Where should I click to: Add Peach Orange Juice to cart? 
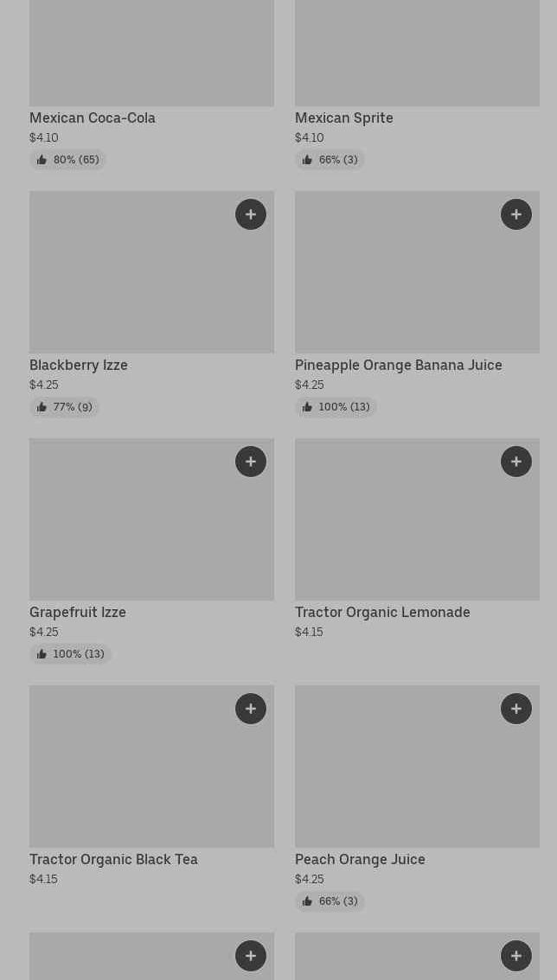pos(516,709)
